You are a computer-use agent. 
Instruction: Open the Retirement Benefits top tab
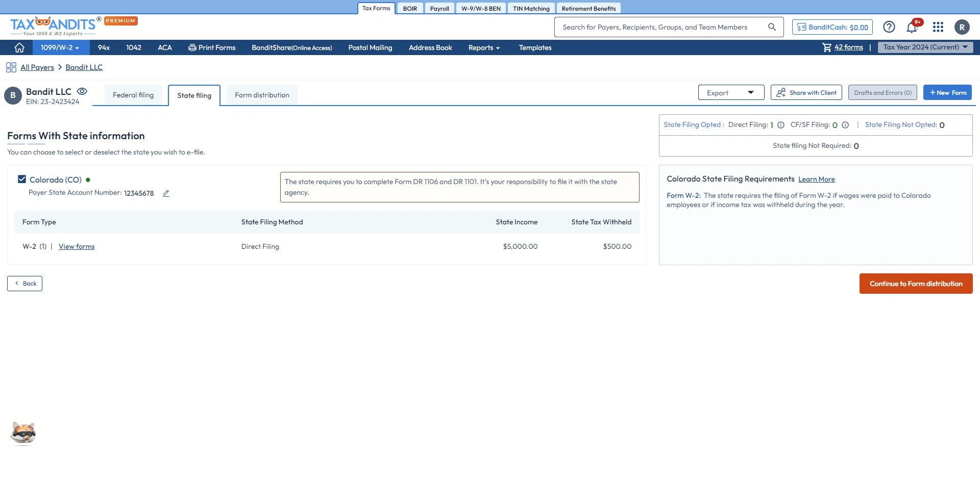coord(589,8)
